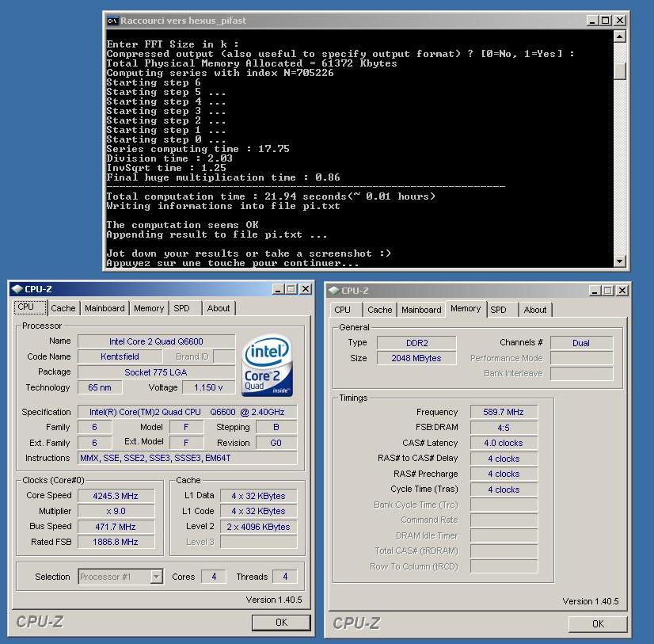Click the Stepping value B
The width and height of the screenshot is (654, 644).
click(276, 428)
